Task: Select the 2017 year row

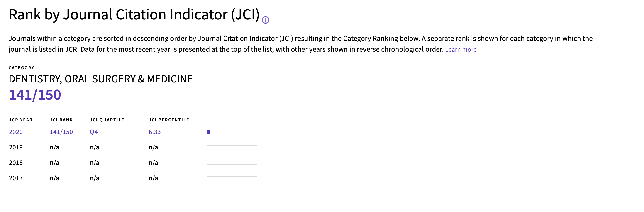Action: 133,178
